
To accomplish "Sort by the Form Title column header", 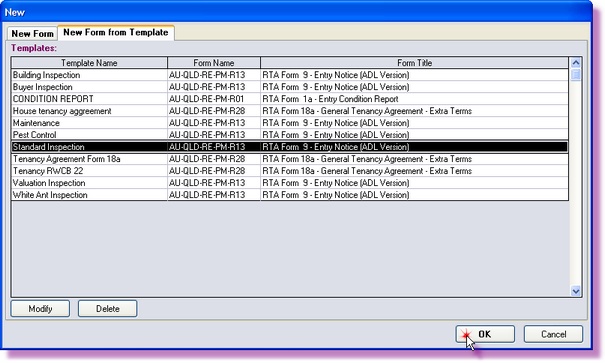I will 414,63.
